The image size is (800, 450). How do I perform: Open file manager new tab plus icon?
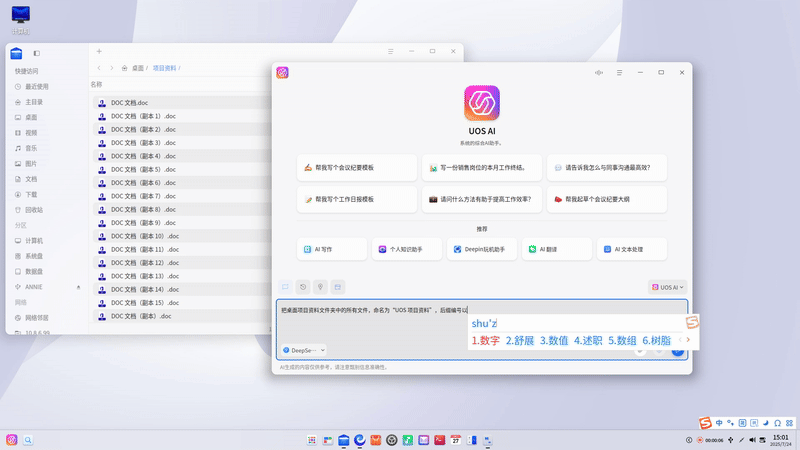click(99, 51)
